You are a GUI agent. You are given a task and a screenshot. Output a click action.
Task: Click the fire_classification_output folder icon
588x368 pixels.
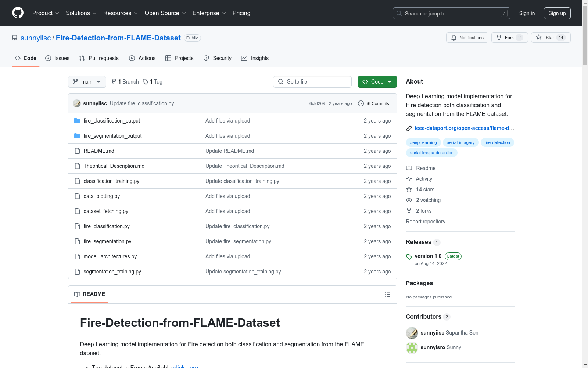77,121
